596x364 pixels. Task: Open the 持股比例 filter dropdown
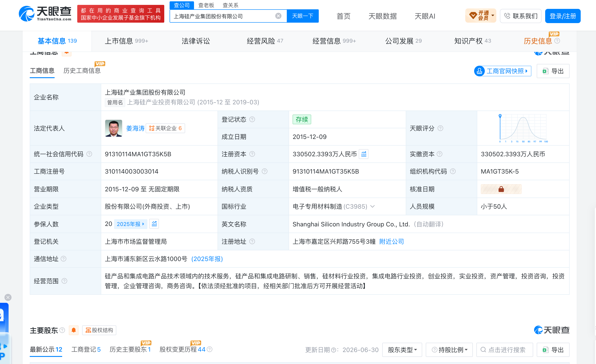point(449,350)
